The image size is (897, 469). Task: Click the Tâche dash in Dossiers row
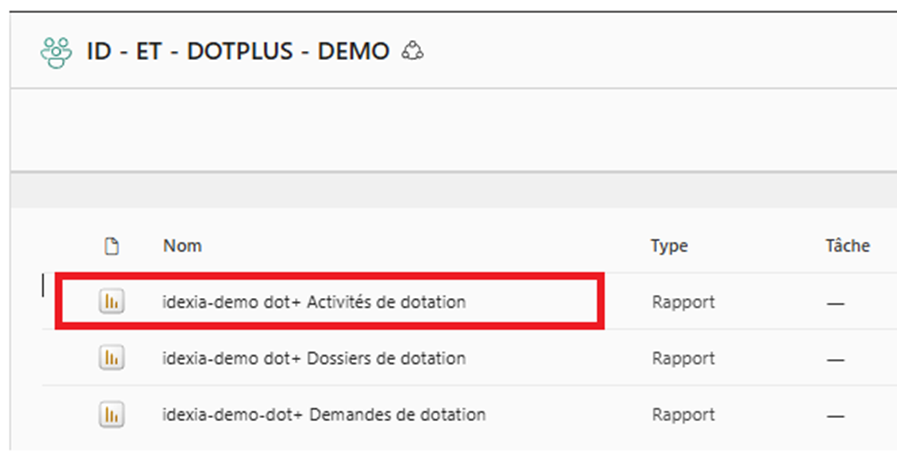click(x=837, y=358)
